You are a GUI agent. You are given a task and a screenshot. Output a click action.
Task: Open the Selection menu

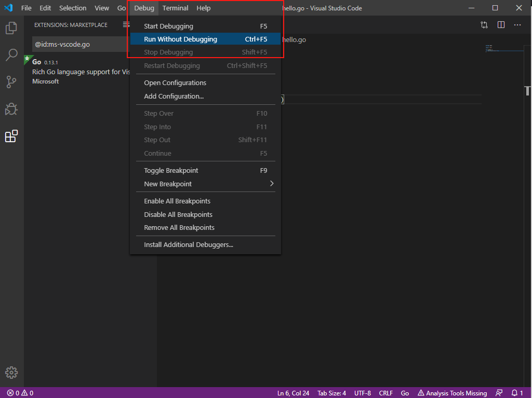point(73,8)
